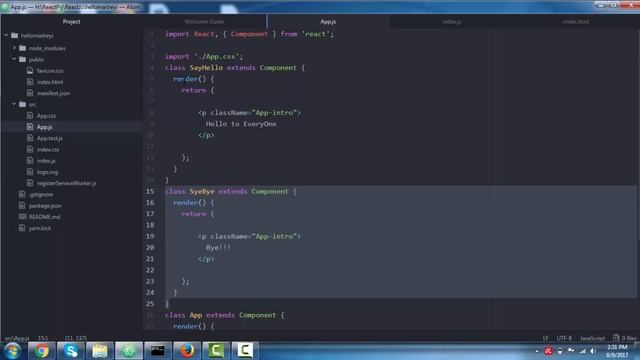The height and width of the screenshot is (360, 640).
Task: Click the volume speaker tray icon
Action: (x=593, y=351)
